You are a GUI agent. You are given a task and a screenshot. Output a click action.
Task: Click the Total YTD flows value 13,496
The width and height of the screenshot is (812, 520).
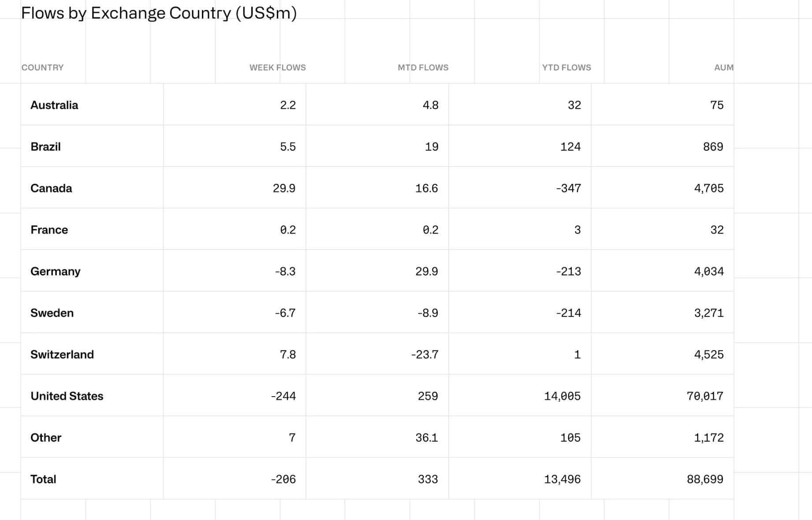[x=562, y=479]
